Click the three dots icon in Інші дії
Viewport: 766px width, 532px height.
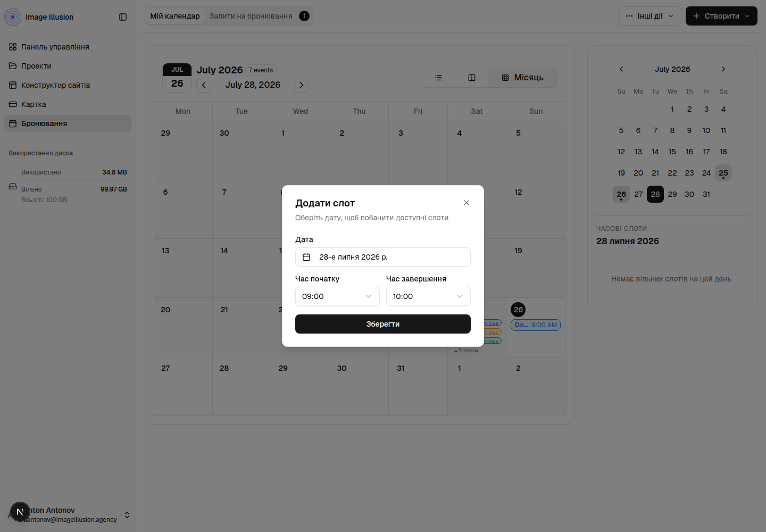(x=629, y=16)
